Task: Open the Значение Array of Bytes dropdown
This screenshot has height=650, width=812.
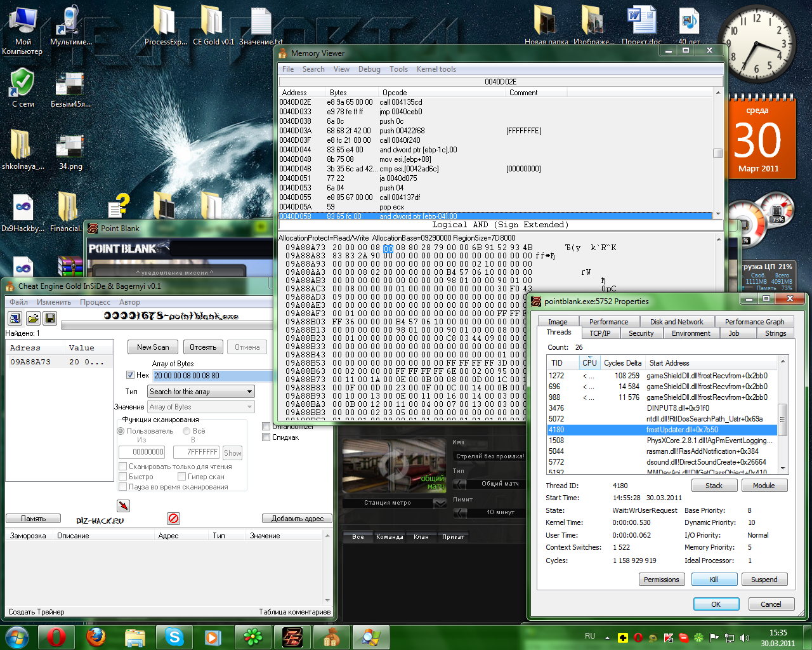Action: click(201, 407)
